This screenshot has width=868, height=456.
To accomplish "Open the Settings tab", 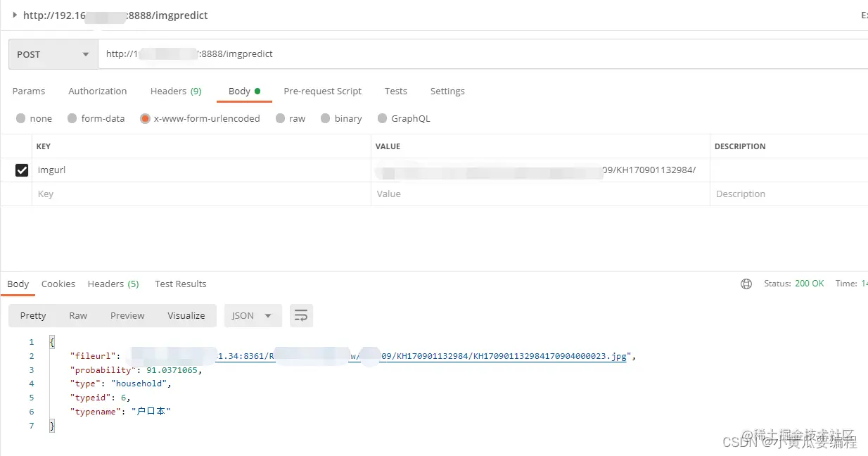I will click(447, 91).
